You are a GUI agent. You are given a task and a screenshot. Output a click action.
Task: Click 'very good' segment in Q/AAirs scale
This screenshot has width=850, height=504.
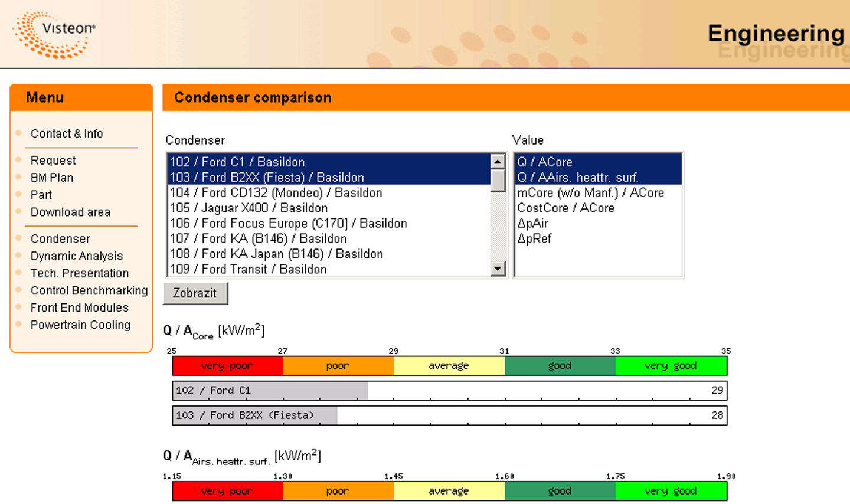coord(671,491)
